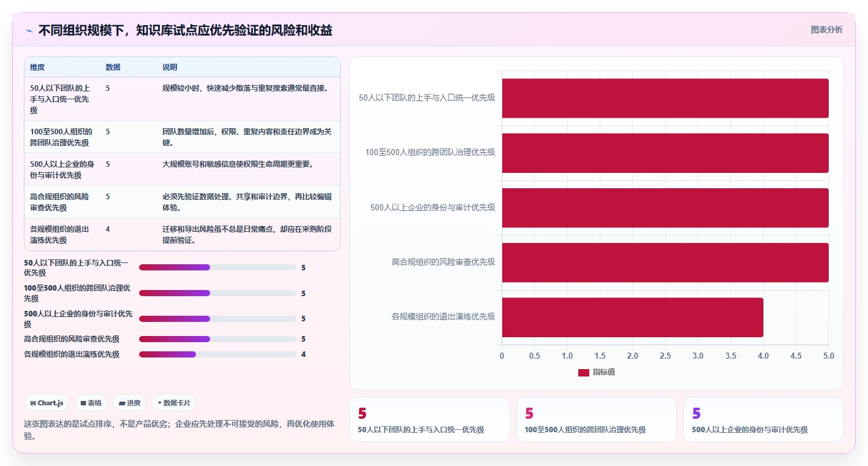Click the headline 不同组织规模下，知识库试点应优先验证的风险和收益
The image size is (868, 466).
pyautogui.click(x=186, y=30)
